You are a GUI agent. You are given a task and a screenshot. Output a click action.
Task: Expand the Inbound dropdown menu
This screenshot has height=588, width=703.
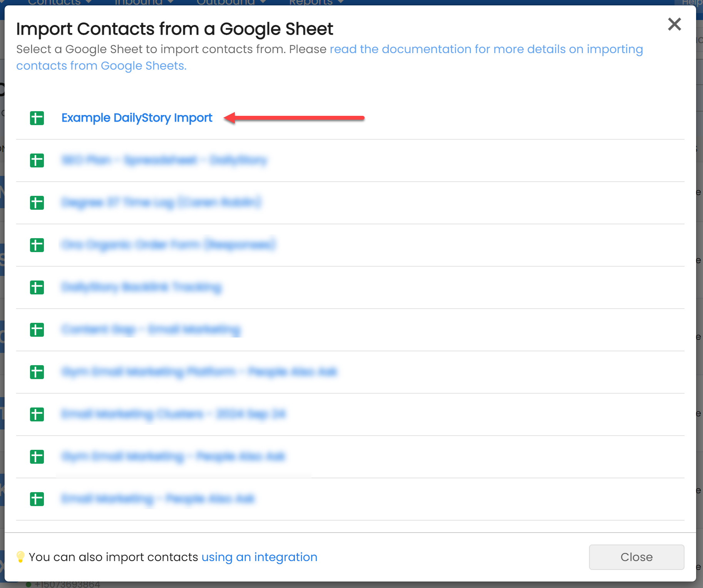144,2
